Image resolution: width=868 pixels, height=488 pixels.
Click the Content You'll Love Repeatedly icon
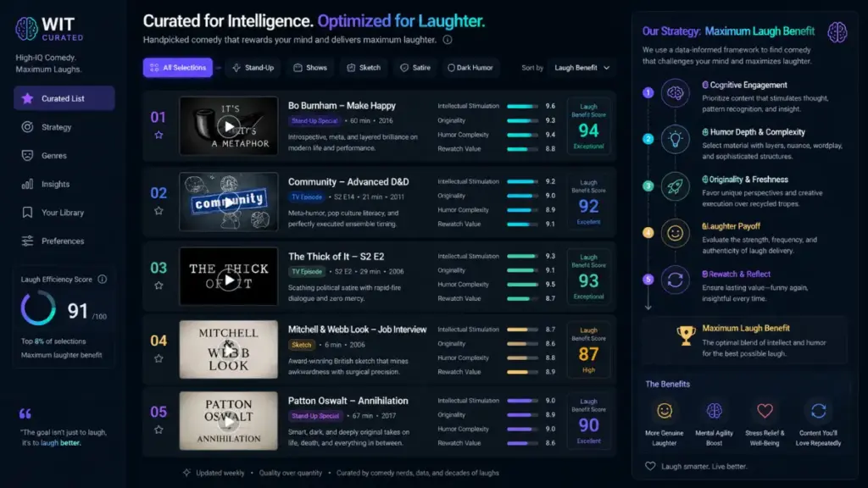(818, 411)
